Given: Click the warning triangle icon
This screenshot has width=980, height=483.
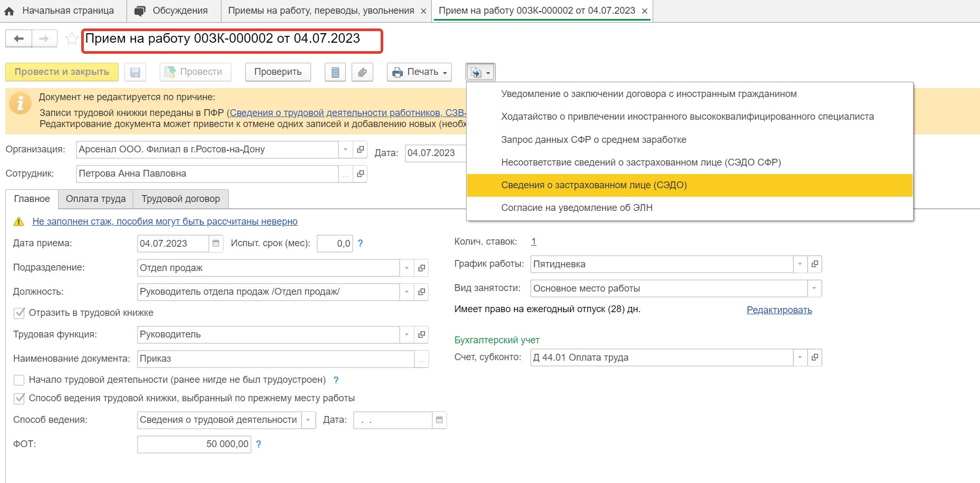Looking at the screenshot, I should (x=19, y=221).
